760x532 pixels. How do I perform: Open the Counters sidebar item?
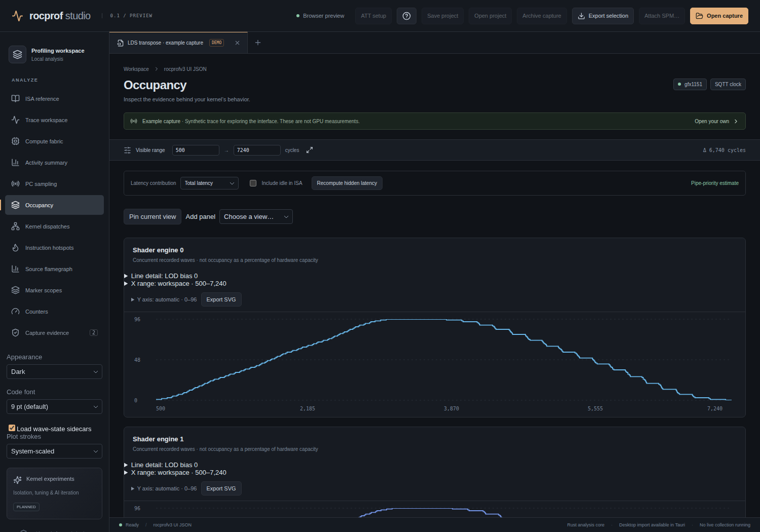[x=54, y=312]
